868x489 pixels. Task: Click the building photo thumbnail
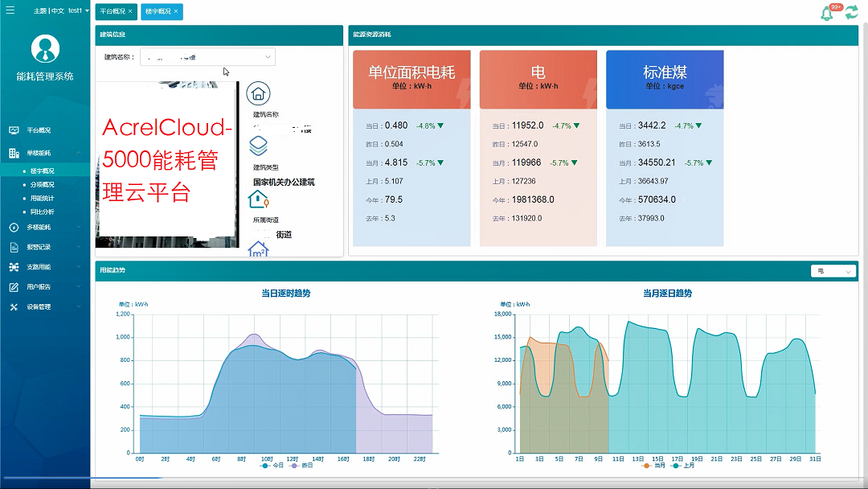tap(167, 165)
